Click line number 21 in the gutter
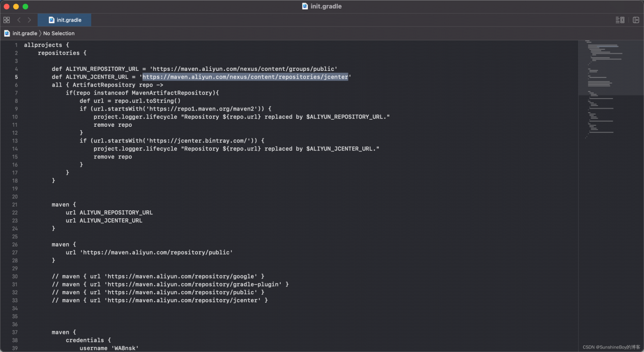The height and width of the screenshot is (352, 644). point(15,205)
